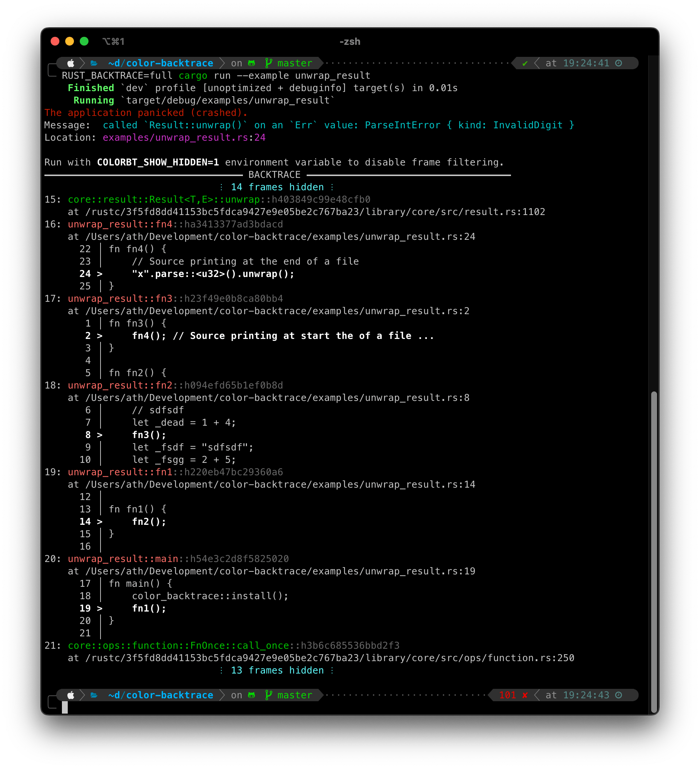Screen dimensions: 700x769
Task: Click the ~d/color-backtrace path in the bottom prompt
Action: pyautogui.click(x=161, y=695)
